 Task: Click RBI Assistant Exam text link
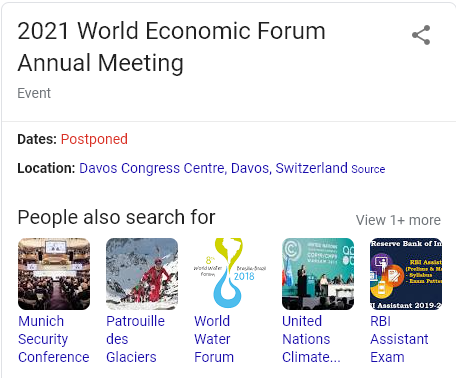pyautogui.click(x=399, y=339)
